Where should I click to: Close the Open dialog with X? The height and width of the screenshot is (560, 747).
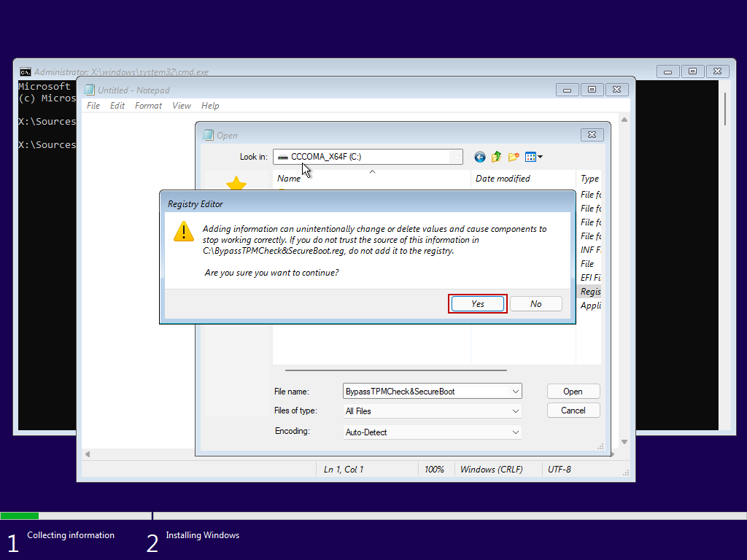[592, 135]
